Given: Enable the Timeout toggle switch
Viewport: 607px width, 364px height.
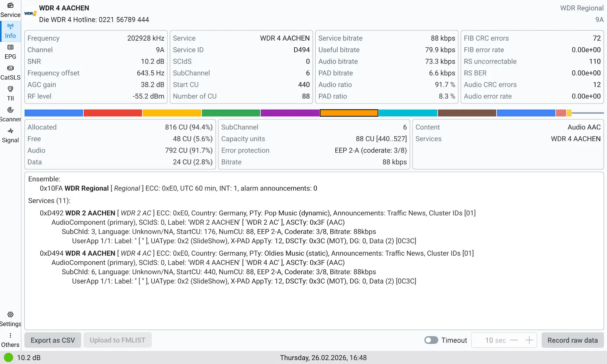Looking at the screenshot, I should 431,340.
